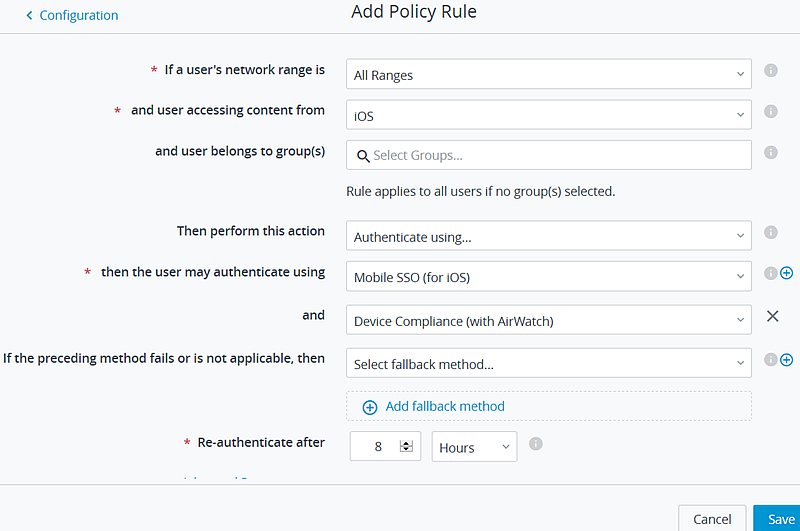The height and width of the screenshot is (531, 800).
Task: Click Add fallback method link
Action: pos(445,407)
